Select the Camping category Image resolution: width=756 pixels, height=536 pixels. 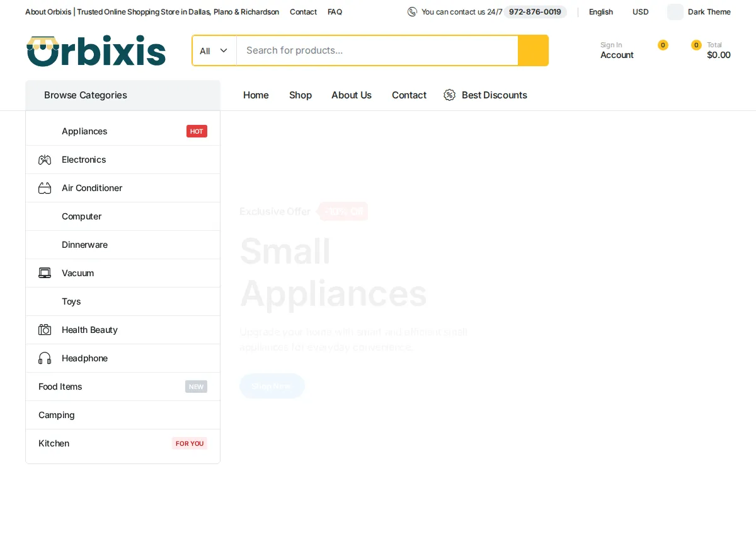pyautogui.click(x=123, y=415)
